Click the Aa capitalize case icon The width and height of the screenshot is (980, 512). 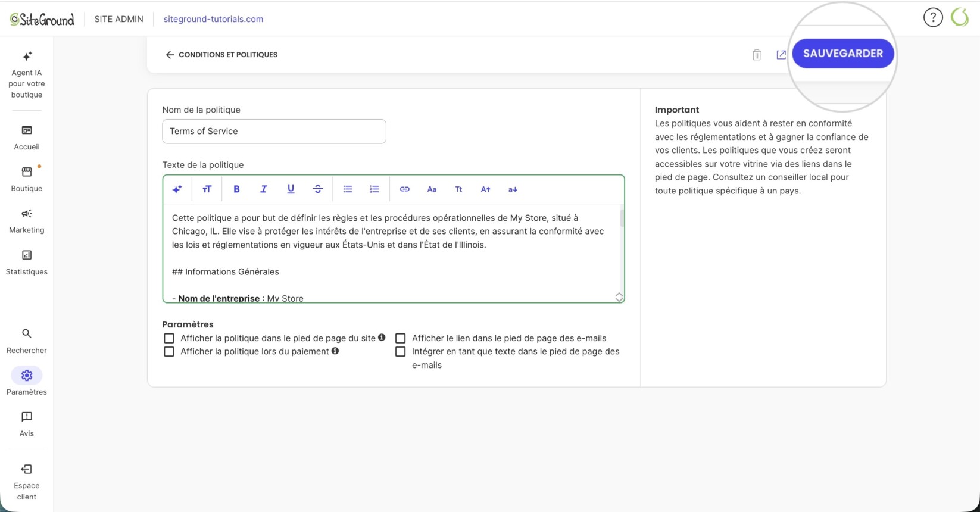tap(432, 189)
